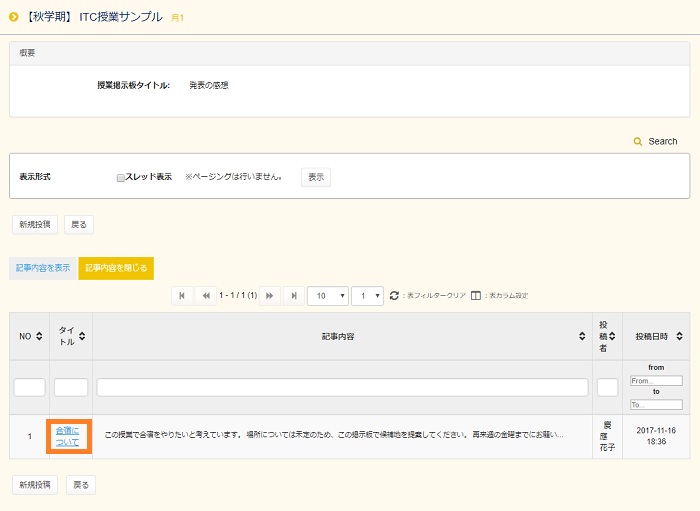Sort by NO column arrows
Image resolution: width=700 pixels, height=511 pixels.
click(40, 336)
